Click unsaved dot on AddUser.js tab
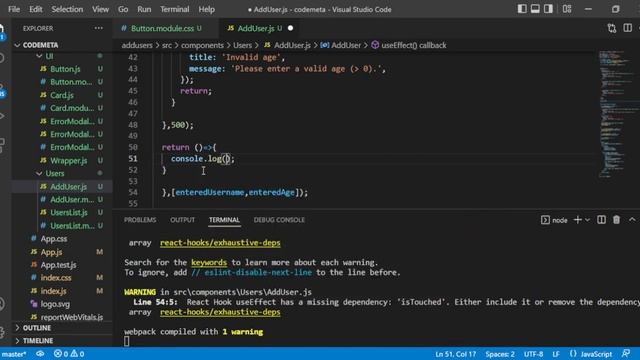 (291, 28)
